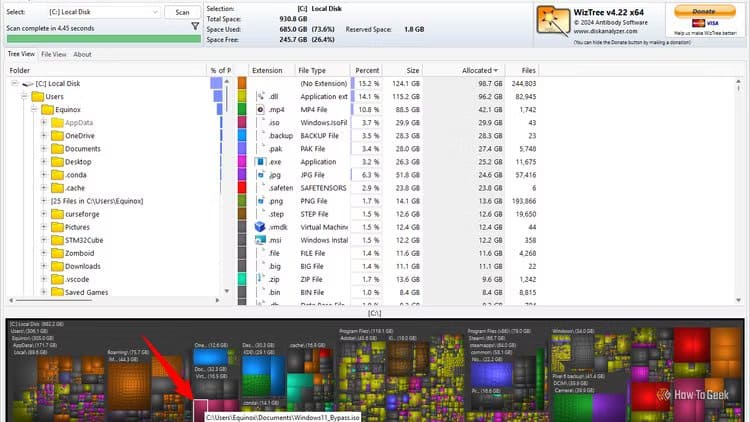Click the .jpg file type icon
The width and height of the screenshot is (750, 422).
coord(260,175)
